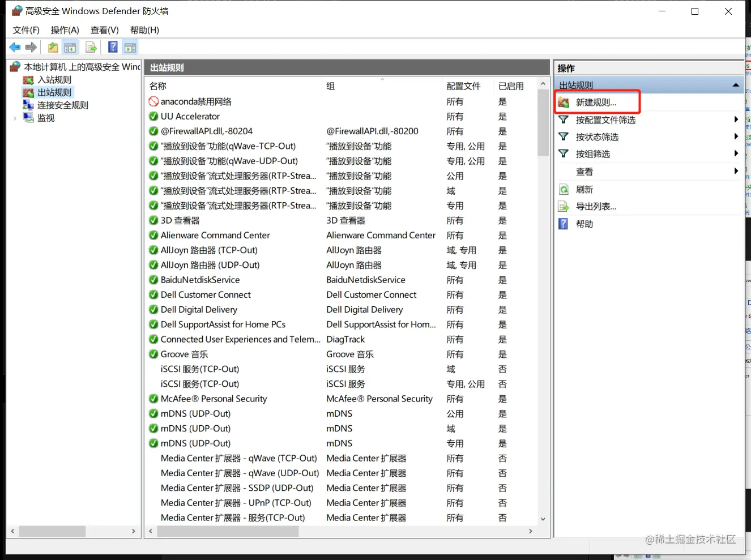Select the Dell Customer Connect rule name
Image resolution: width=751 pixels, height=560 pixels.
[x=206, y=295]
